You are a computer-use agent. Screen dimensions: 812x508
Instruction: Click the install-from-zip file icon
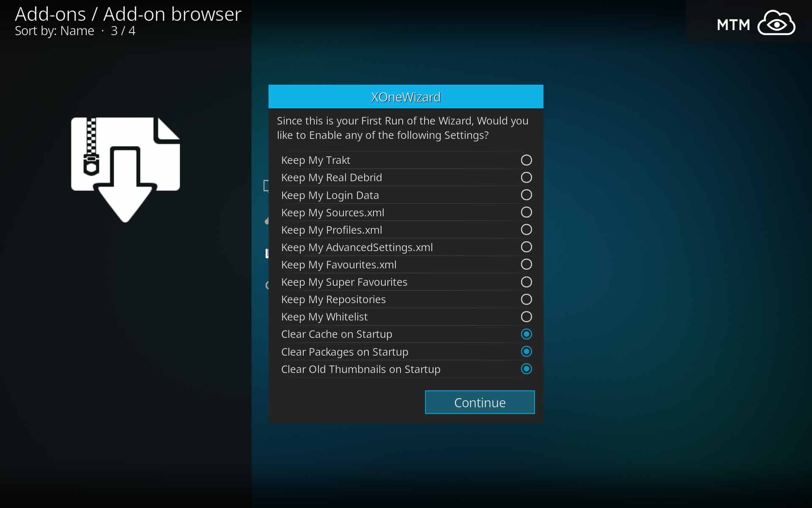(x=126, y=170)
